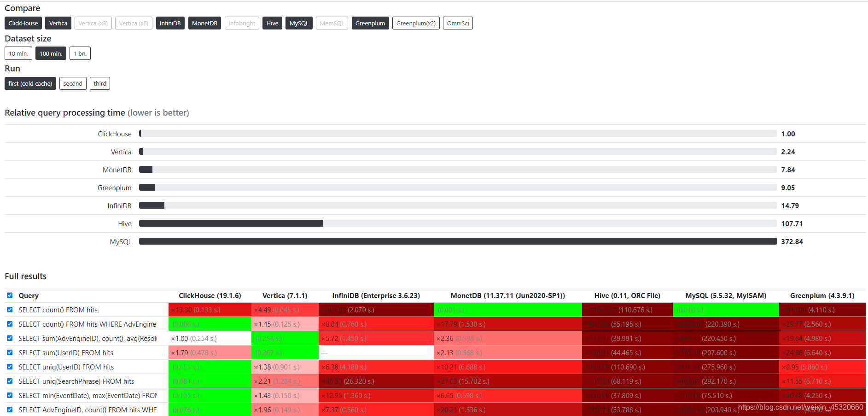The width and height of the screenshot is (868, 416).
Task: Uncheck SELECT count() FROM hits row
Action: [x=10, y=310]
